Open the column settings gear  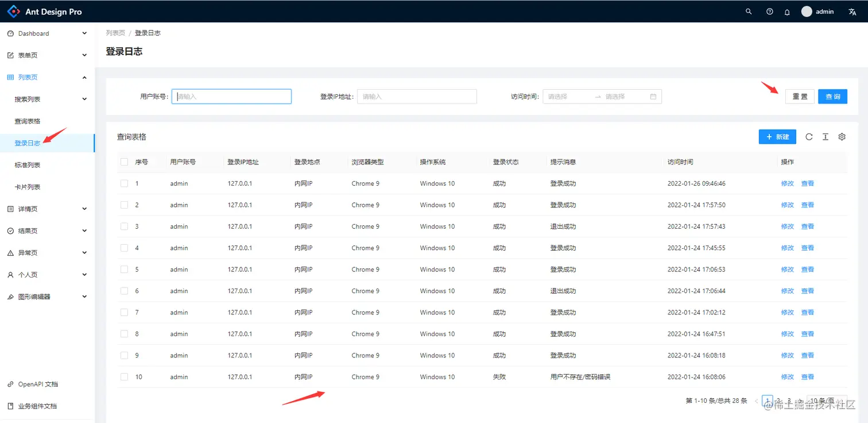[x=842, y=137]
